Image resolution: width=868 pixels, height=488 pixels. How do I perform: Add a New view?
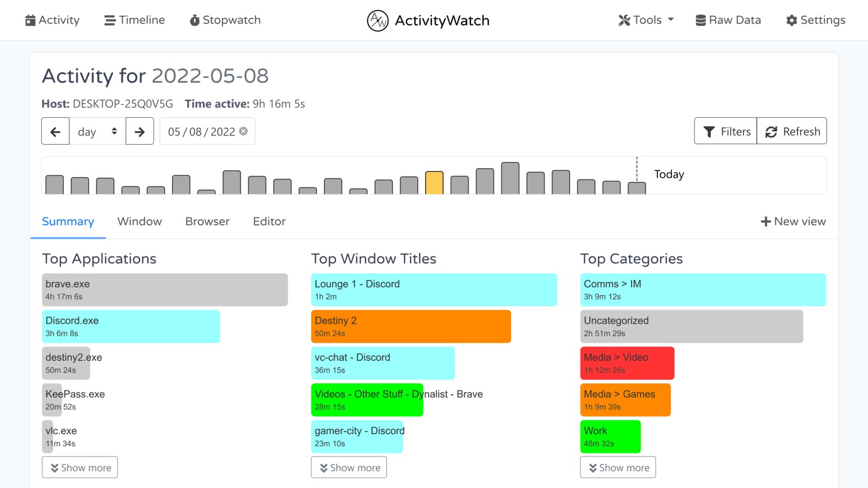click(x=793, y=221)
